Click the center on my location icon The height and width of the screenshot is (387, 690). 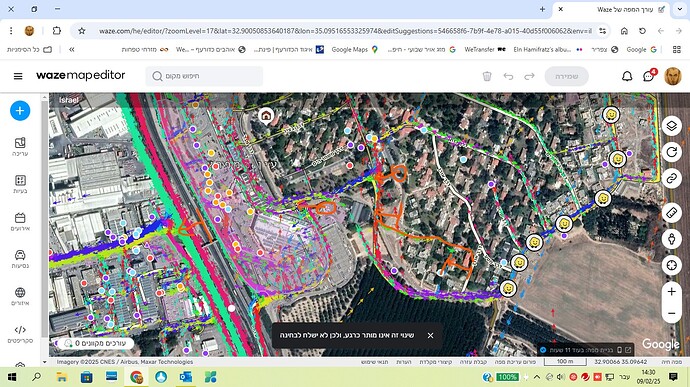tap(672, 265)
